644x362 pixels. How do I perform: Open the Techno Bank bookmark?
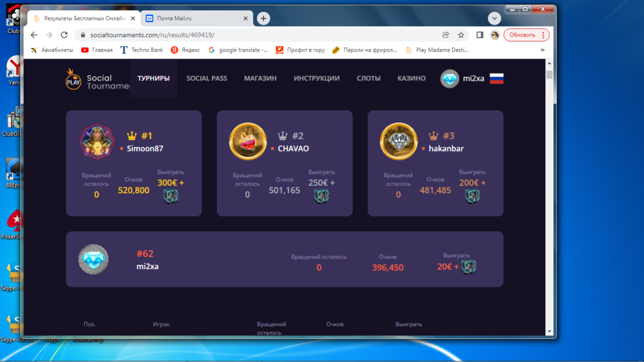142,50
